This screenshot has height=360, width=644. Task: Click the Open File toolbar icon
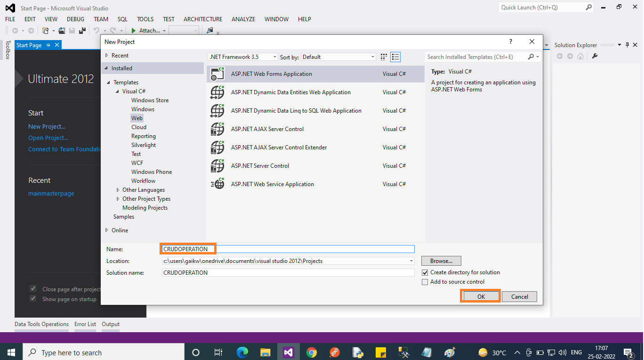(x=62, y=31)
